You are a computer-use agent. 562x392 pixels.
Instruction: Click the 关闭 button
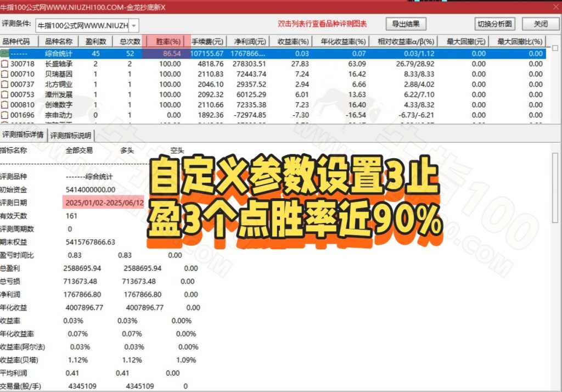541,24
